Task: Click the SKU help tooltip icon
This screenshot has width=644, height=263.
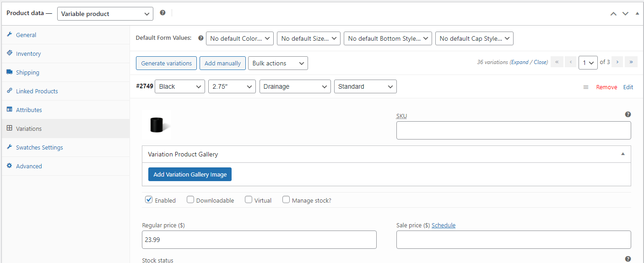Action: (x=628, y=114)
